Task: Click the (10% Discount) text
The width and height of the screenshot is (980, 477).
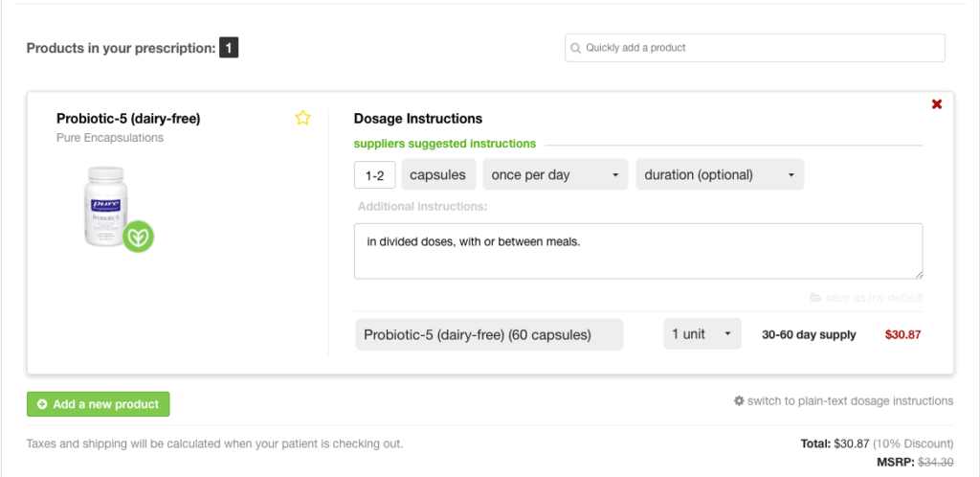Action: click(913, 443)
